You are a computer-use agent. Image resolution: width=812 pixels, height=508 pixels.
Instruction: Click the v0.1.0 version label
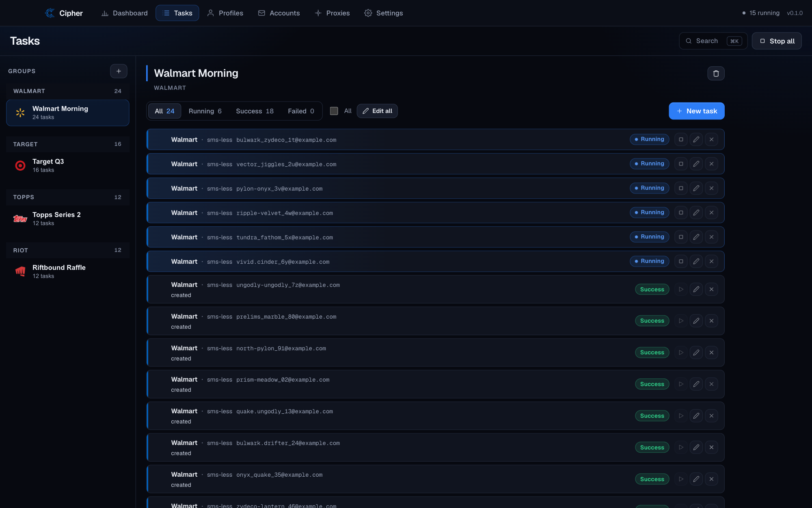click(795, 13)
